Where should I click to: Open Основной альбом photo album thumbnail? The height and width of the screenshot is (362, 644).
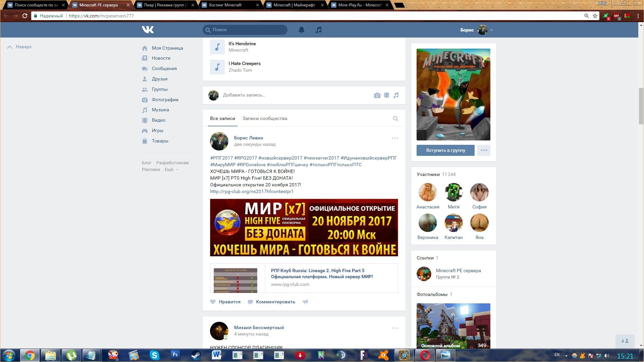pyautogui.click(x=453, y=325)
